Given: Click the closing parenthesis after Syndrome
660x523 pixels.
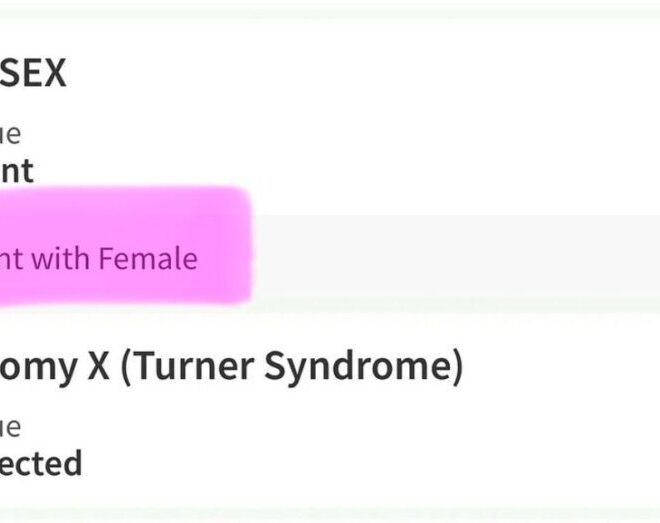Looking at the screenshot, I should [458, 368].
